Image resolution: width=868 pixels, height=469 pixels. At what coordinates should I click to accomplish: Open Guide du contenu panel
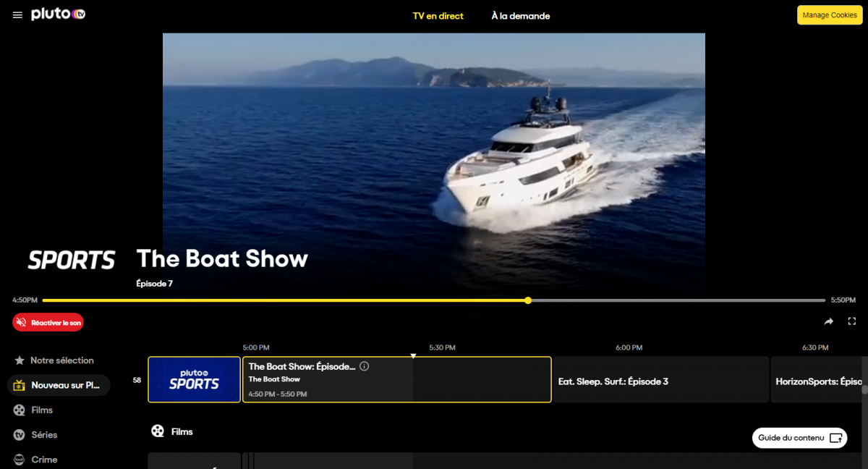(799, 438)
